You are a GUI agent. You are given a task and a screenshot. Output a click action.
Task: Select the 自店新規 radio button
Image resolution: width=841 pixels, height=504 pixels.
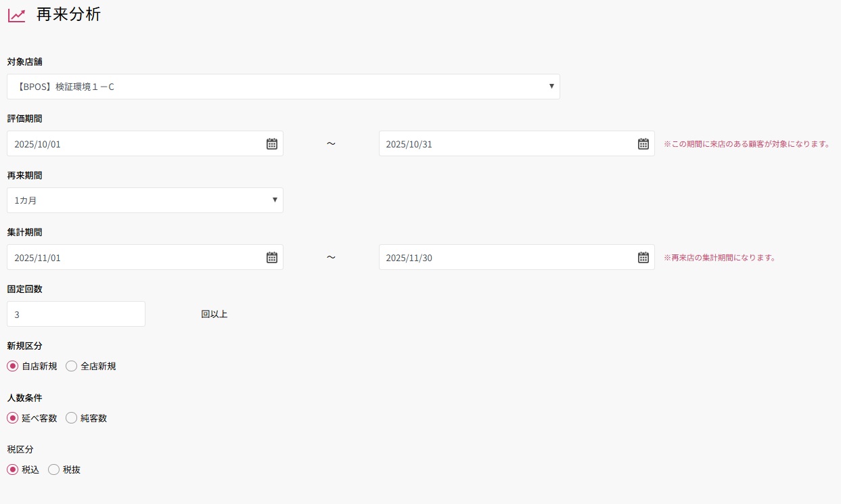[13, 366]
